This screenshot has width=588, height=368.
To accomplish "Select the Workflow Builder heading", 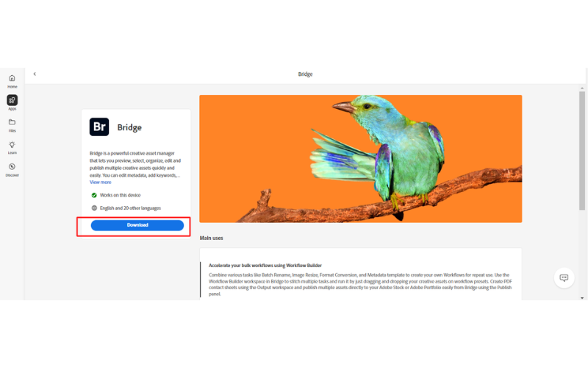I will tap(265, 266).
